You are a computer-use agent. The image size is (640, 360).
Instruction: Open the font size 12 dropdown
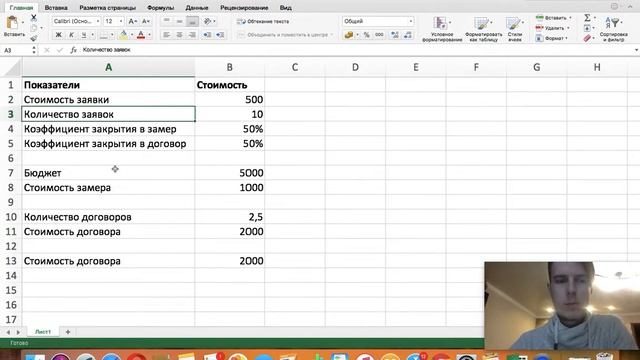[121, 21]
